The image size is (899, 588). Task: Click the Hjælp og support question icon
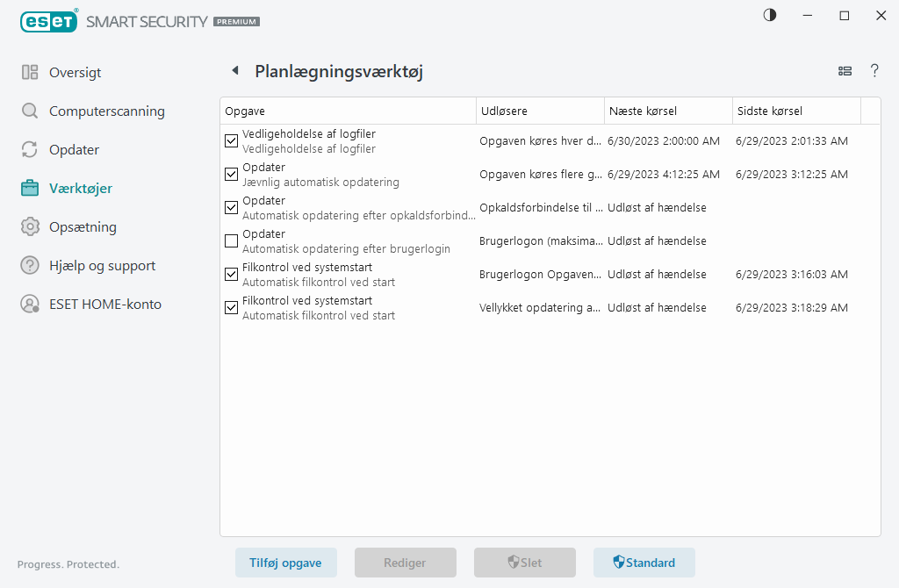30,266
